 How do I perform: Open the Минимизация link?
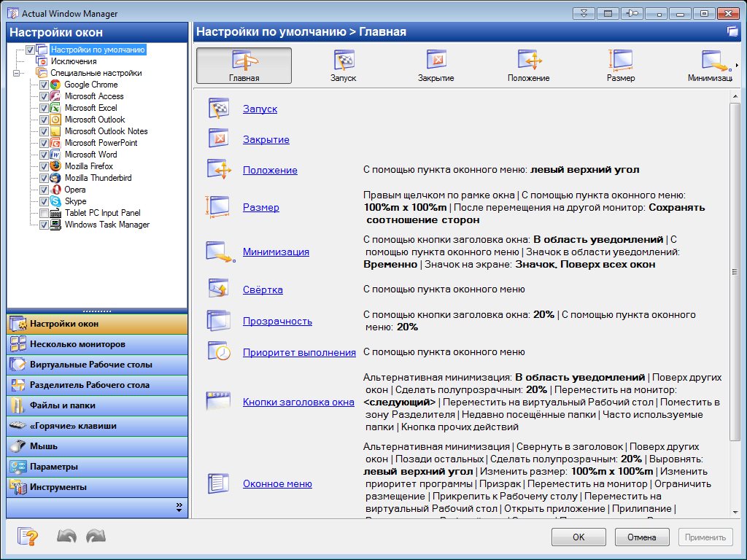click(276, 252)
